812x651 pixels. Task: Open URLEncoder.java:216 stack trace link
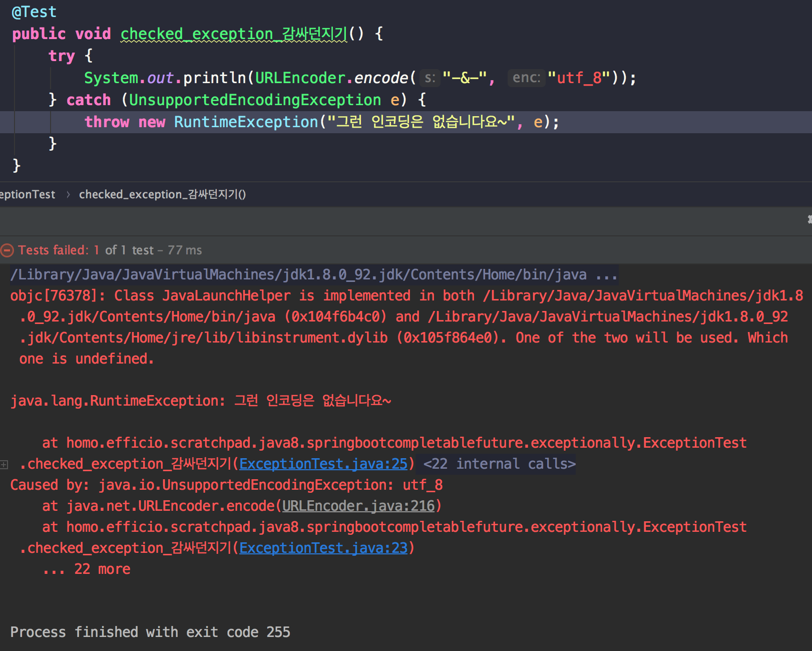[x=358, y=506]
